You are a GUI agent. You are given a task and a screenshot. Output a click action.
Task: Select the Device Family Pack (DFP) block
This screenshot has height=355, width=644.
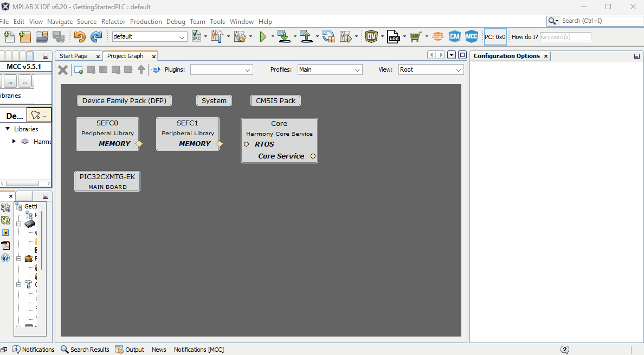125,100
